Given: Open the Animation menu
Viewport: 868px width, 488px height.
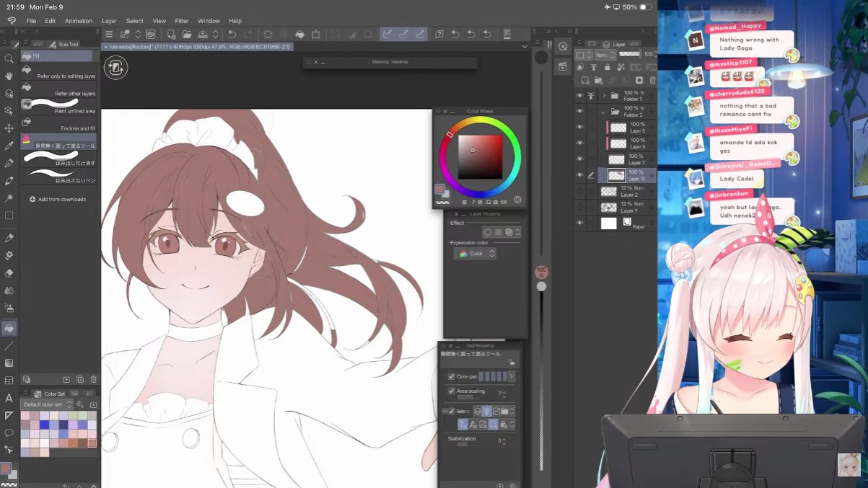Looking at the screenshot, I should (x=79, y=21).
